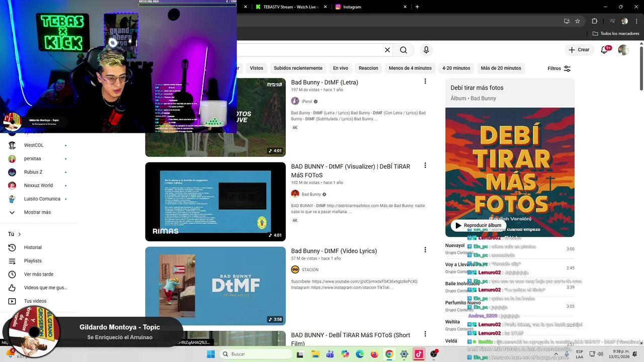Open options for DtMF (Visualizer) video
The height and width of the screenshot is (362, 644).
pos(425,165)
